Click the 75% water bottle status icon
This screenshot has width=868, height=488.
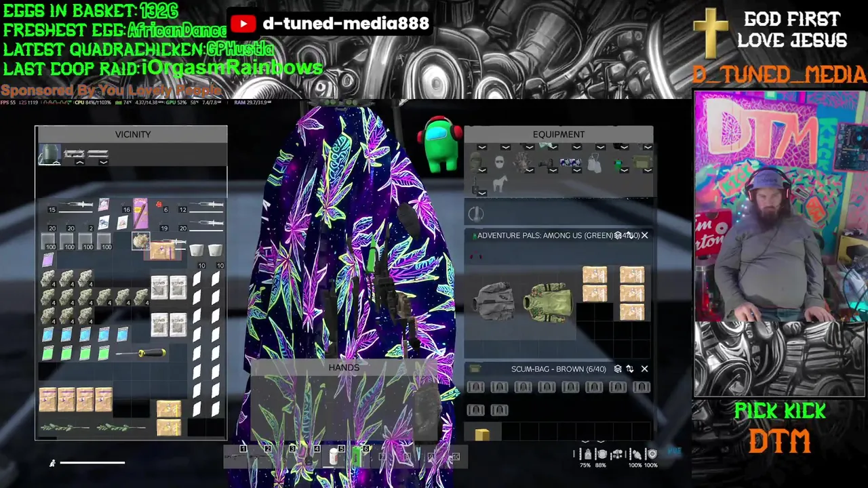click(588, 455)
